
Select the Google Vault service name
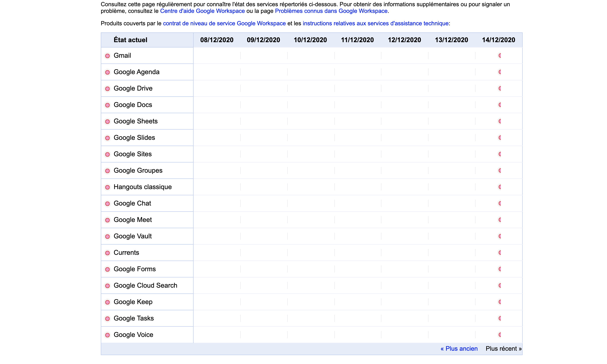point(133,236)
